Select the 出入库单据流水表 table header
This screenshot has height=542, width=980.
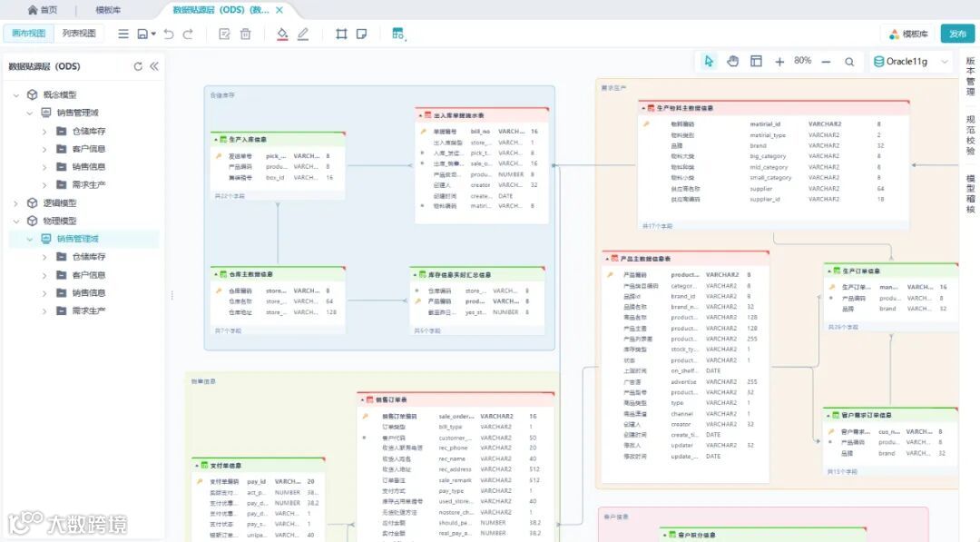(481, 115)
